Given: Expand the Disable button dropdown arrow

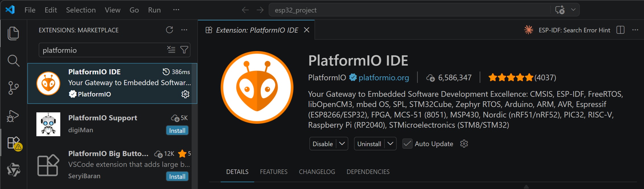Looking at the screenshot, I should point(342,144).
